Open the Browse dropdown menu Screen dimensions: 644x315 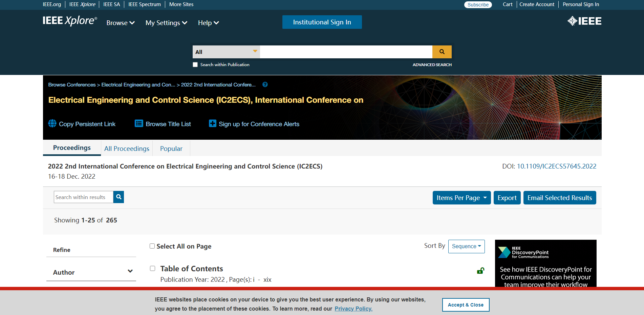click(121, 23)
